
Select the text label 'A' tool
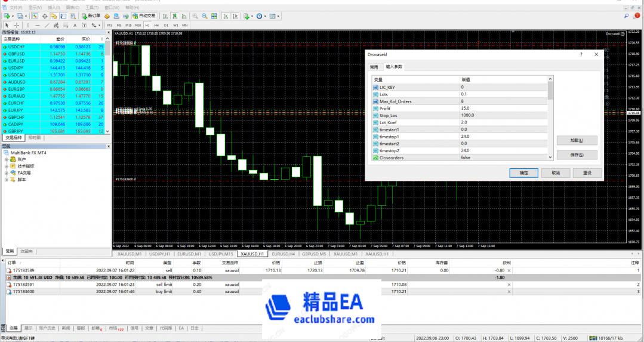click(x=75, y=26)
